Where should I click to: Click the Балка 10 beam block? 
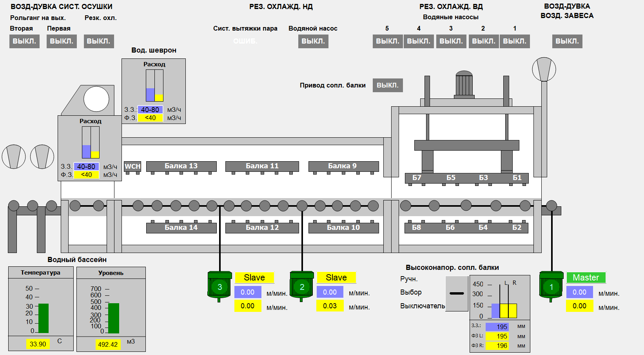coord(343,228)
